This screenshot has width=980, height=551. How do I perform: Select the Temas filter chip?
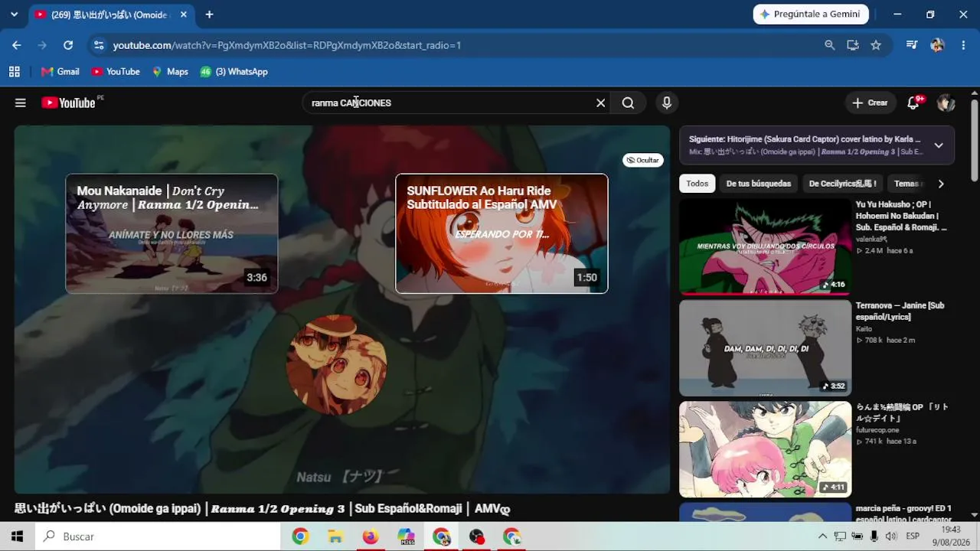pyautogui.click(x=908, y=184)
